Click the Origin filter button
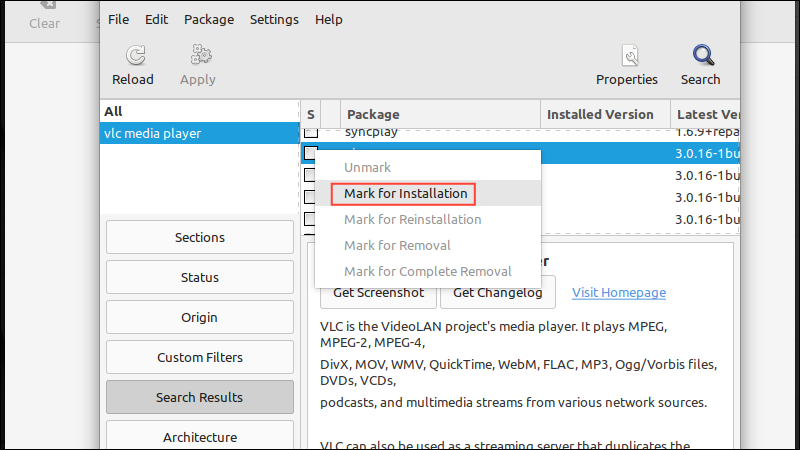Screen dimensions: 800x450 (x=200, y=317)
